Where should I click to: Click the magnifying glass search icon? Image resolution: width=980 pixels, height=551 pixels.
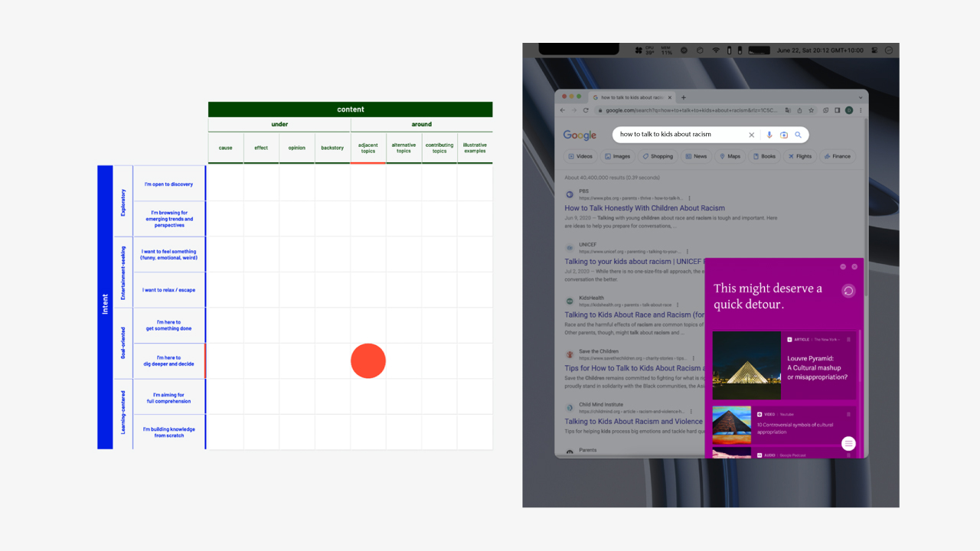798,135
